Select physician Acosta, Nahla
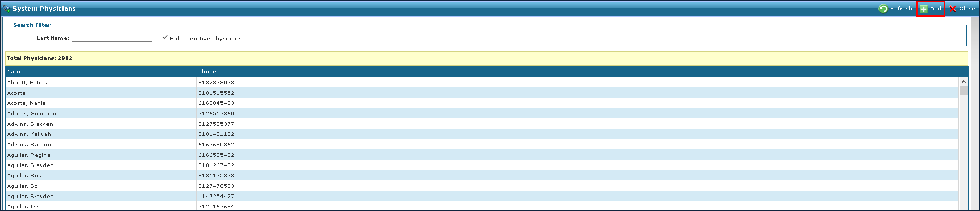 pyautogui.click(x=26, y=103)
